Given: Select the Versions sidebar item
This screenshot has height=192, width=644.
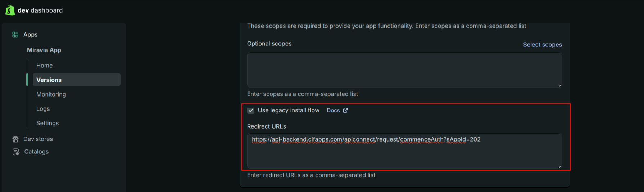Looking at the screenshot, I should (x=49, y=80).
